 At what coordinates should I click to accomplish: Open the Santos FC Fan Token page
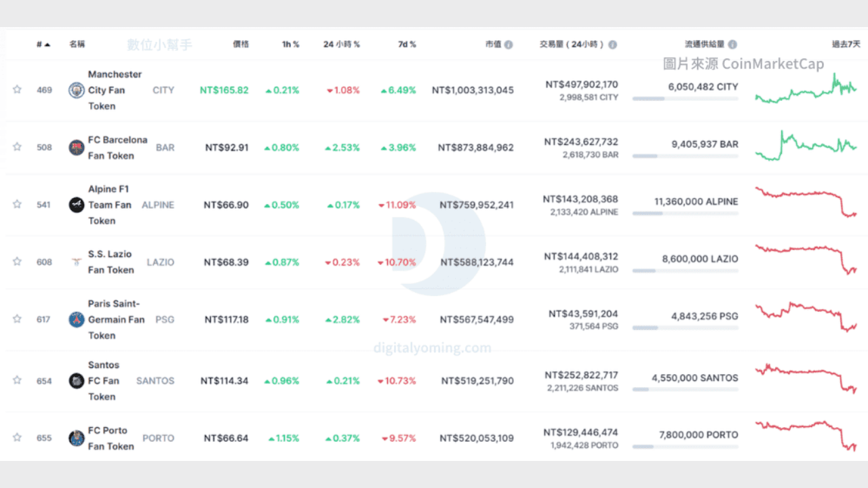(x=103, y=381)
